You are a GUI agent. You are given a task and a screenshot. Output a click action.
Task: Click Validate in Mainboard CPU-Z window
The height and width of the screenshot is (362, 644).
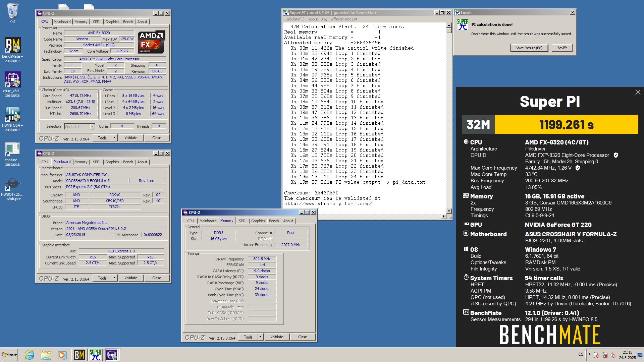(131, 278)
